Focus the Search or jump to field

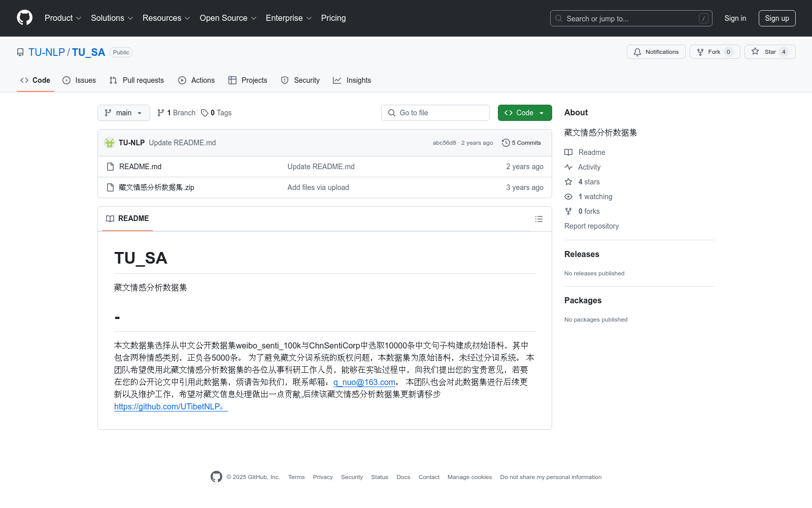[x=631, y=18]
